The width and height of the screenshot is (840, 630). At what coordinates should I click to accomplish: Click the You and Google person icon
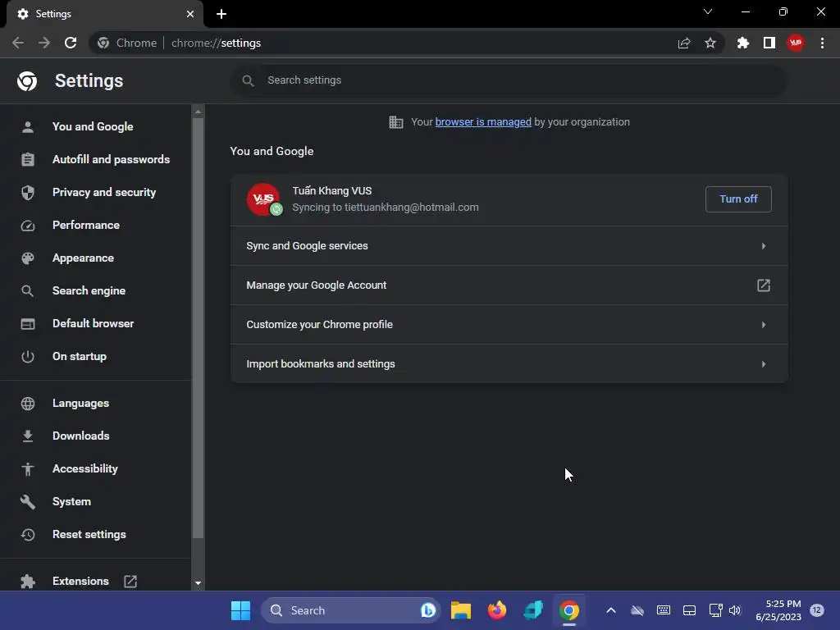point(28,127)
